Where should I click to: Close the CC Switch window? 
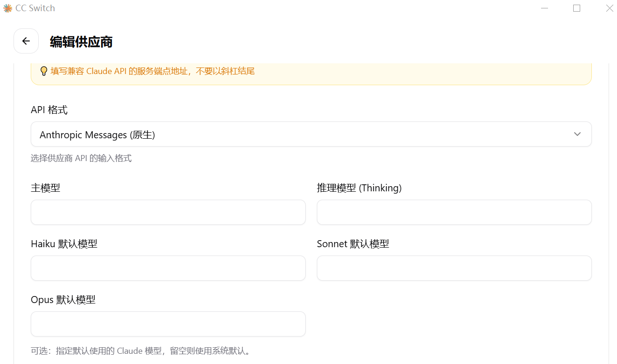click(609, 8)
